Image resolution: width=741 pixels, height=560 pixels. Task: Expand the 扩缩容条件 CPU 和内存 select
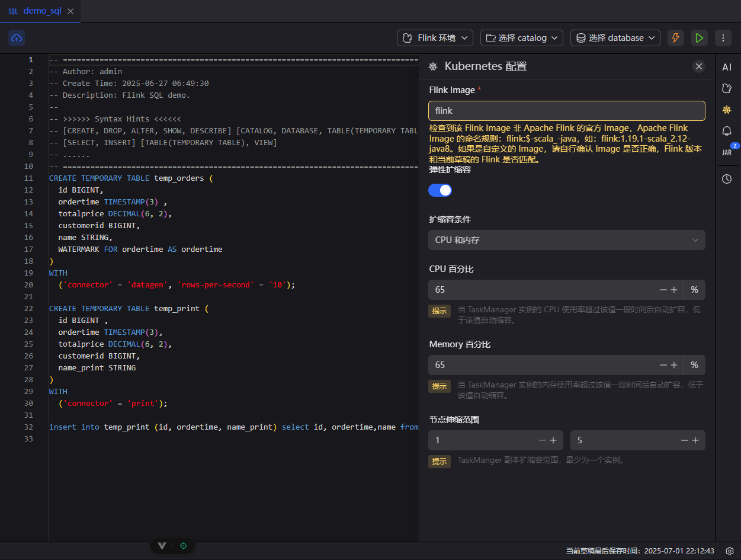coord(566,240)
